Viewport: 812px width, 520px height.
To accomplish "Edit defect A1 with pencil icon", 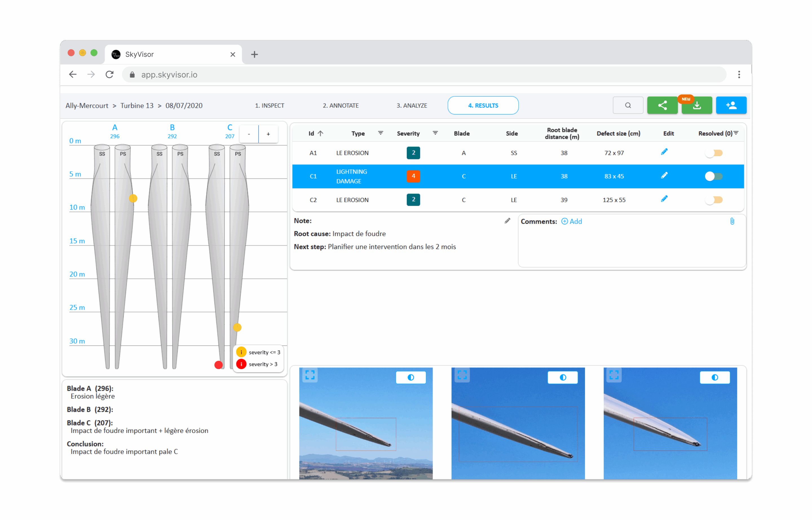I will tap(664, 152).
